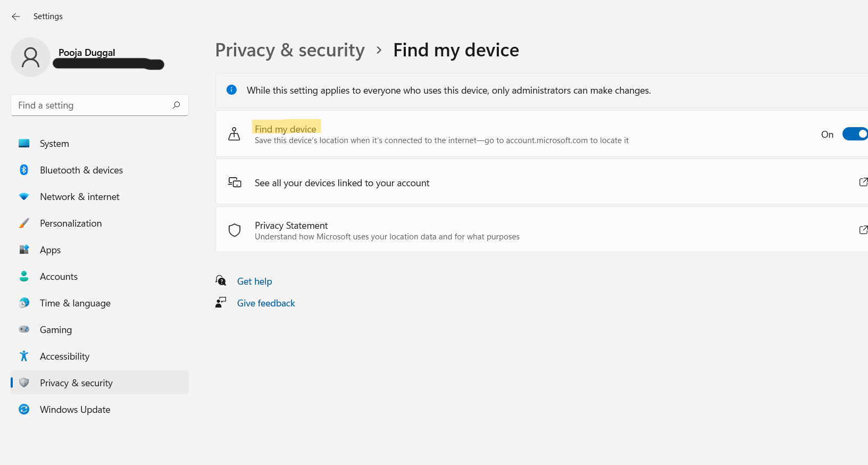Click the Find a setting search box
Viewport: 868px width, 465px height.
[x=93, y=105]
